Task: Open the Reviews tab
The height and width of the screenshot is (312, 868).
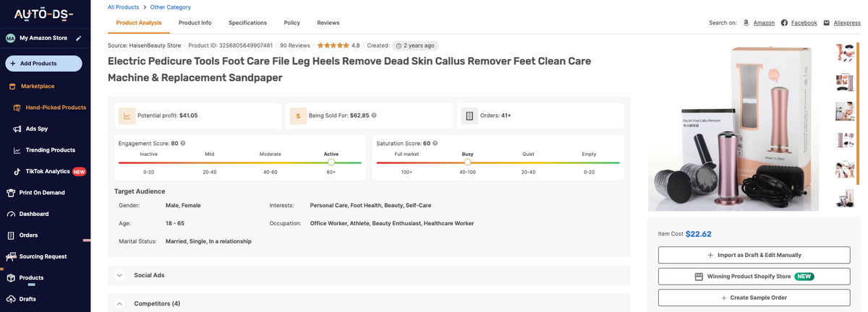Action: point(328,22)
